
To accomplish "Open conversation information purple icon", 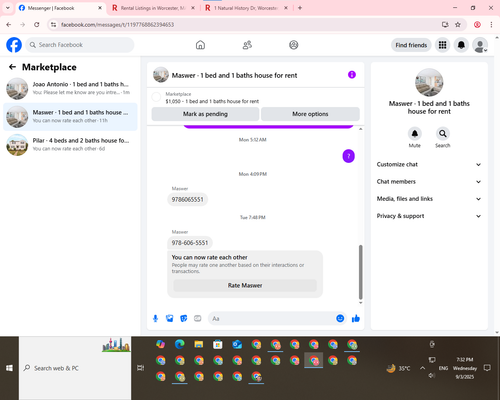I will click(x=352, y=75).
